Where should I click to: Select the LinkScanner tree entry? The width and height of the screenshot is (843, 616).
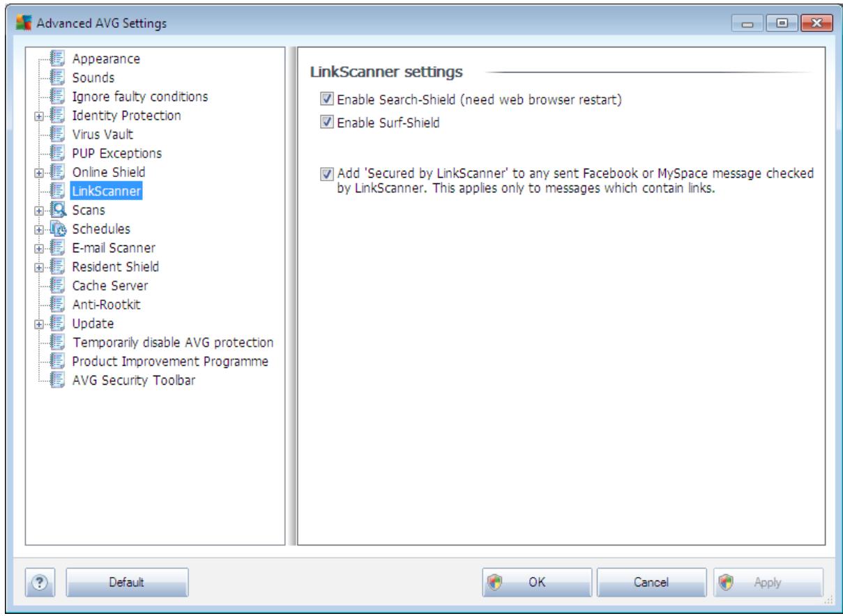pyautogui.click(x=106, y=191)
